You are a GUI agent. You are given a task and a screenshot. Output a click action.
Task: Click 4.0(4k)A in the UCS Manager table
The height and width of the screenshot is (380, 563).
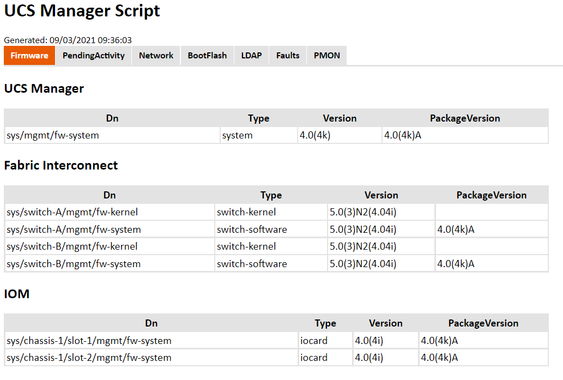(x=465, y=135)
